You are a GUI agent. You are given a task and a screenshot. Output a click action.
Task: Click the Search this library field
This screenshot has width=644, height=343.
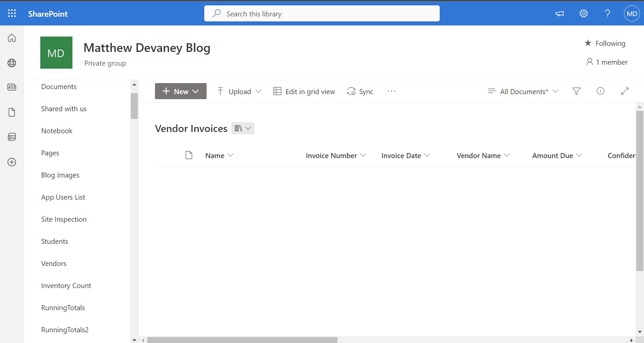[x=321, y=13]
